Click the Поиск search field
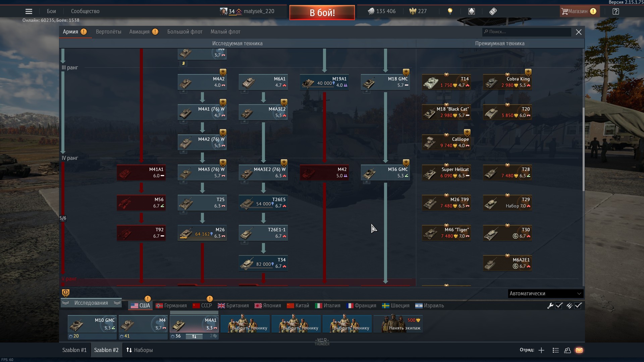 pyautogui.click(x=527, y=32)
